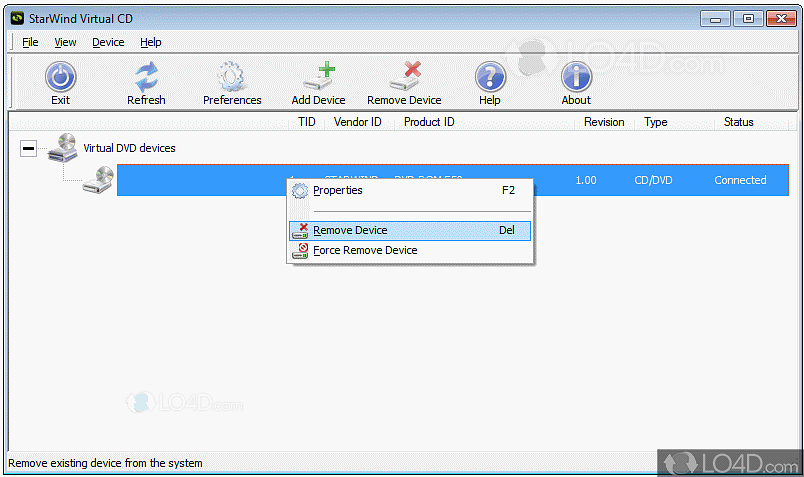Click the Remove Device toolbar icon with red X
Viewport: 804px width, 477px height.
(x=405, y=76)
